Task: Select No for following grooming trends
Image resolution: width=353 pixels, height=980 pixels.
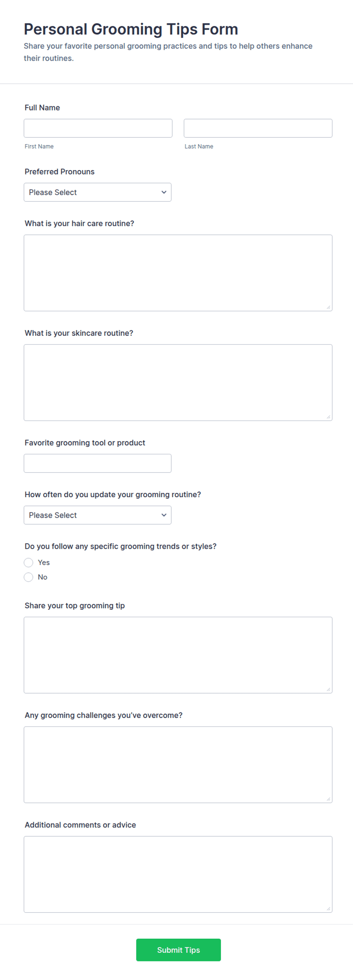Action: click(x=28, y=577)
